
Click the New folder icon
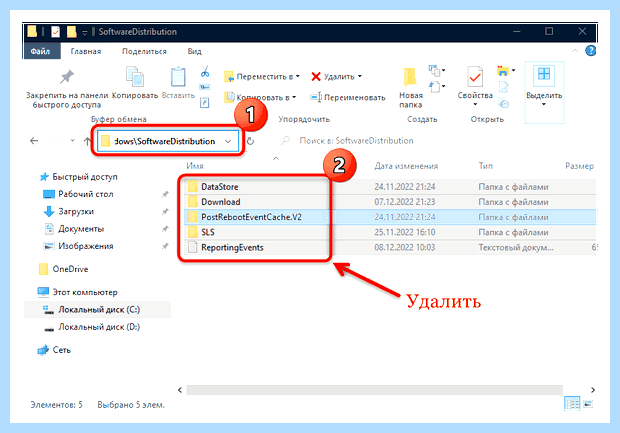click(x=410, y=77)
